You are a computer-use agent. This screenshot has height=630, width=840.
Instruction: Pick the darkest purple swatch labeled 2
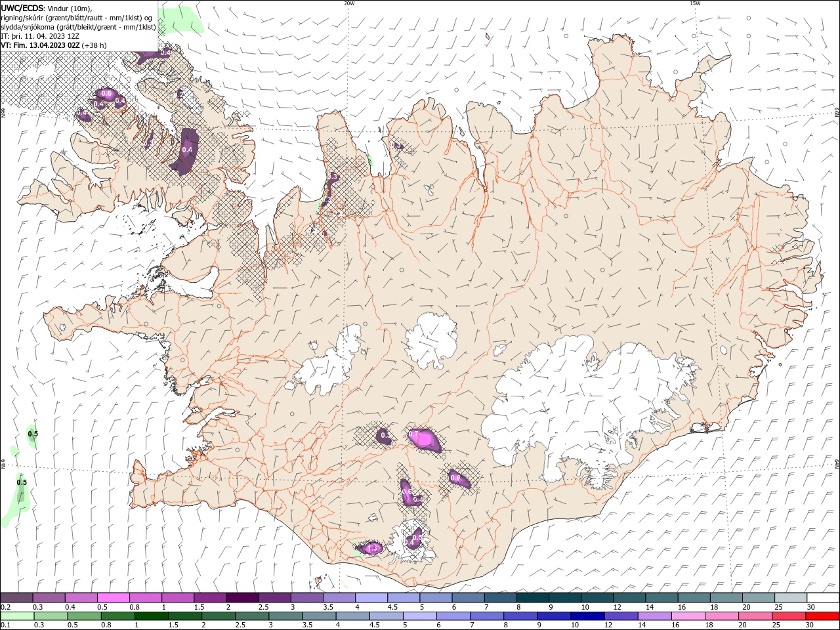[241, 598]
